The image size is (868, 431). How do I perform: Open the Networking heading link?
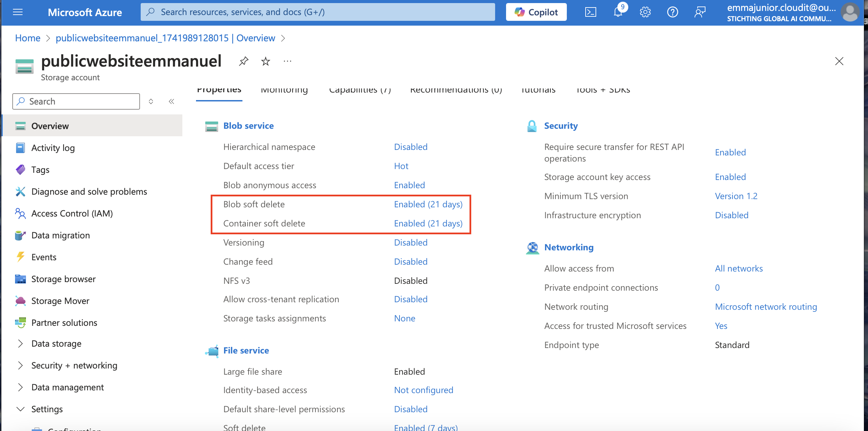(x=569, y=247)
